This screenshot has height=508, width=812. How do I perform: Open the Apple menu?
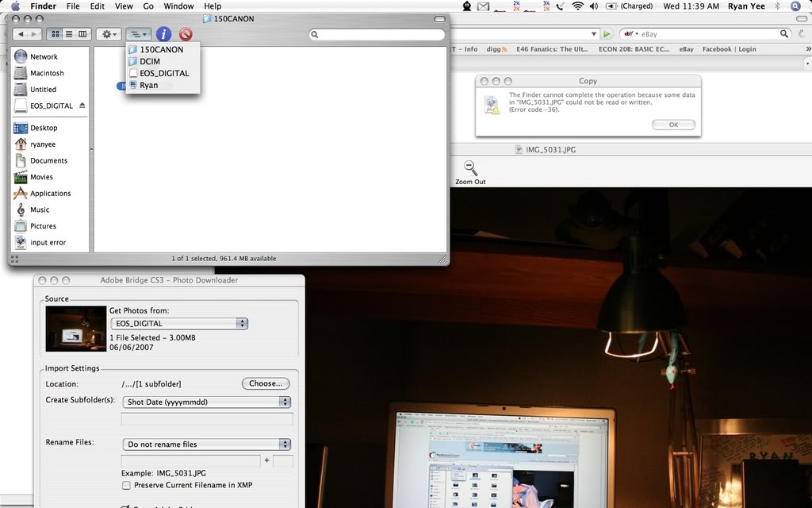point(16,6)
